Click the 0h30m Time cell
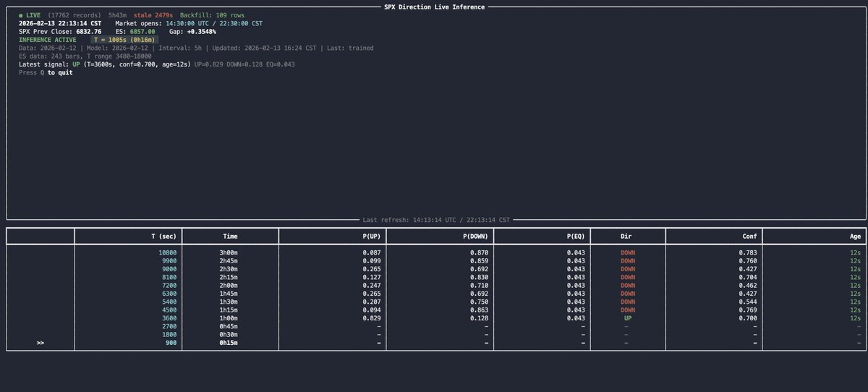Screen dimensions: 868x392 (x=230, y=335)
